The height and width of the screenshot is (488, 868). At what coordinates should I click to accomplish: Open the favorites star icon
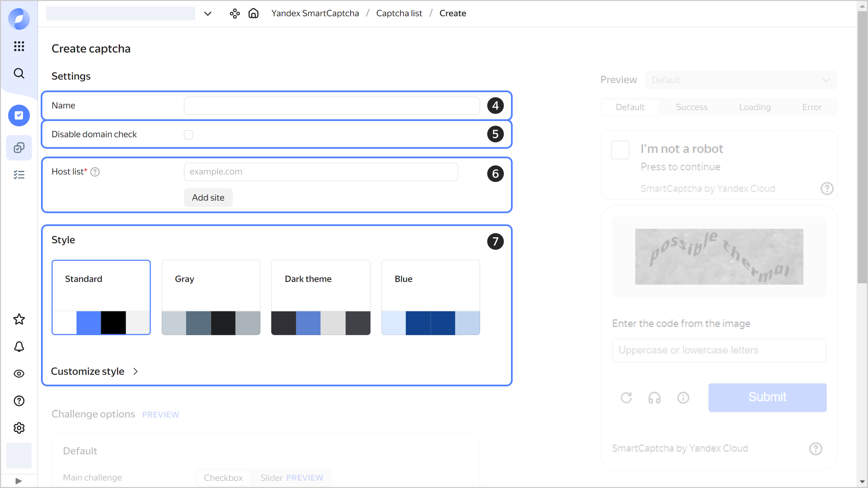click(19, 319)
